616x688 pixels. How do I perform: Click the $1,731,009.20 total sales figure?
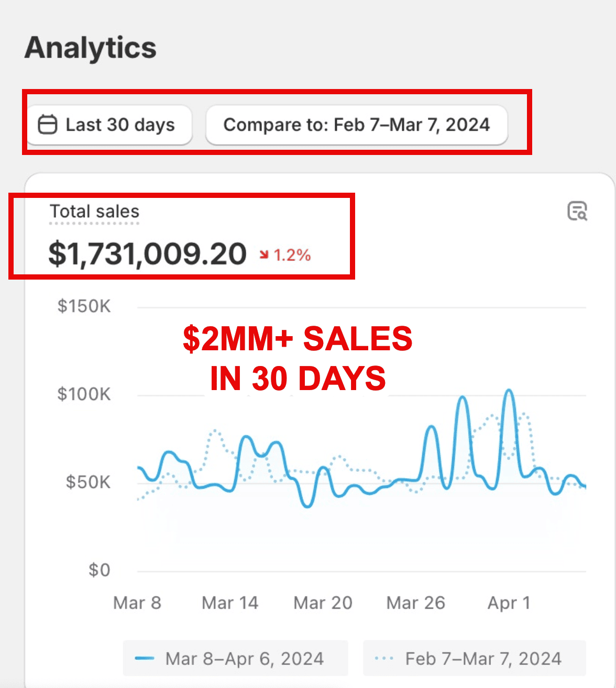[x=147, y=254]
